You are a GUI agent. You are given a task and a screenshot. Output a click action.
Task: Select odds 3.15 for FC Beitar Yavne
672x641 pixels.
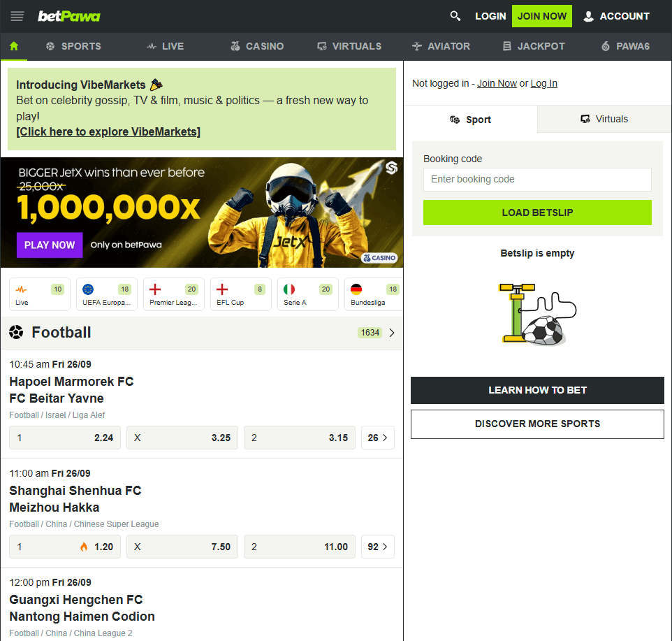[x=300, y=438]
